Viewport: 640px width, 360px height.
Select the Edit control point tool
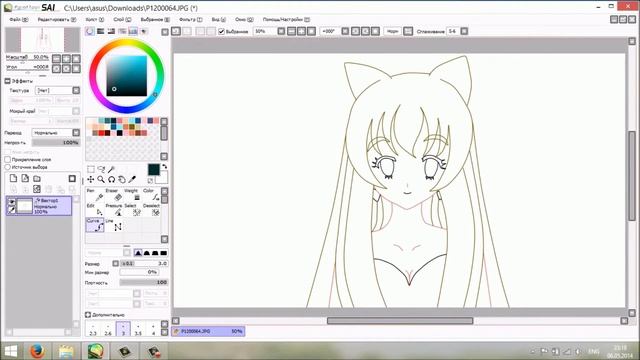click(94, 210)
